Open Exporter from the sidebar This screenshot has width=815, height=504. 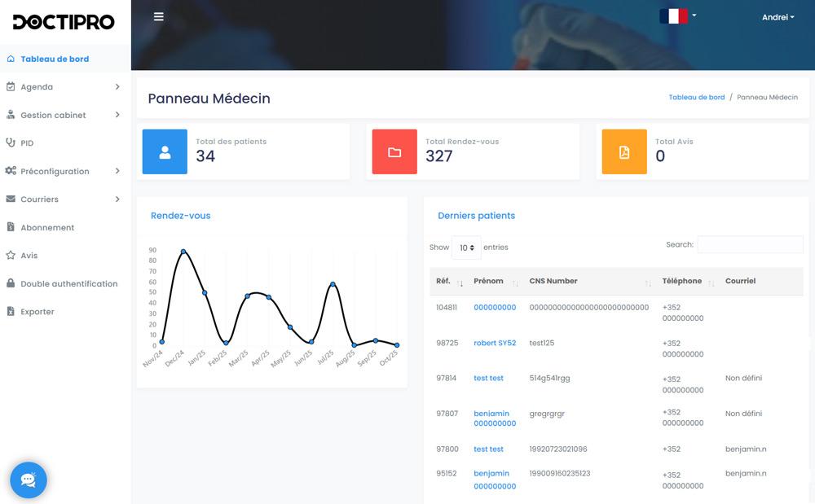[37, 312]
